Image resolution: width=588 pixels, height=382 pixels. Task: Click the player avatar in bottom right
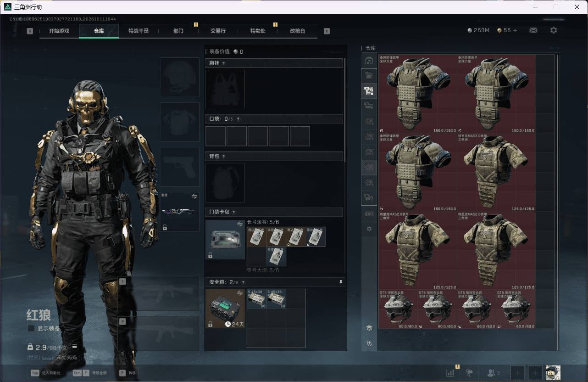[553, 373]
